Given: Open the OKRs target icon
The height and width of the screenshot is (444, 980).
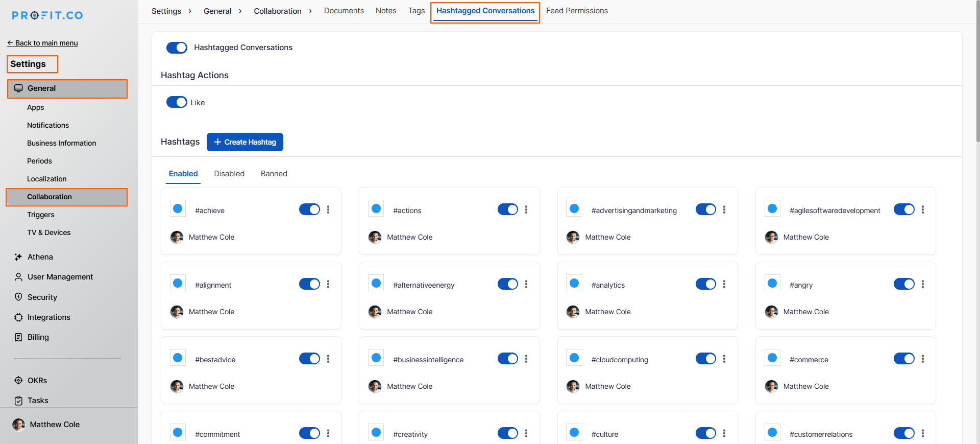Looking at the screenshot, I should coord(18,381).
